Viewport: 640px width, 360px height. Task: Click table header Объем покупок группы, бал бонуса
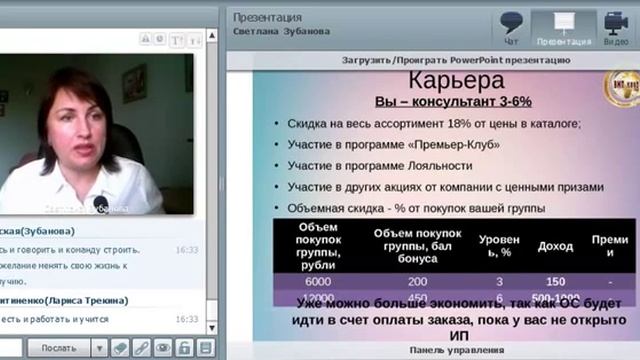[418, 246]
